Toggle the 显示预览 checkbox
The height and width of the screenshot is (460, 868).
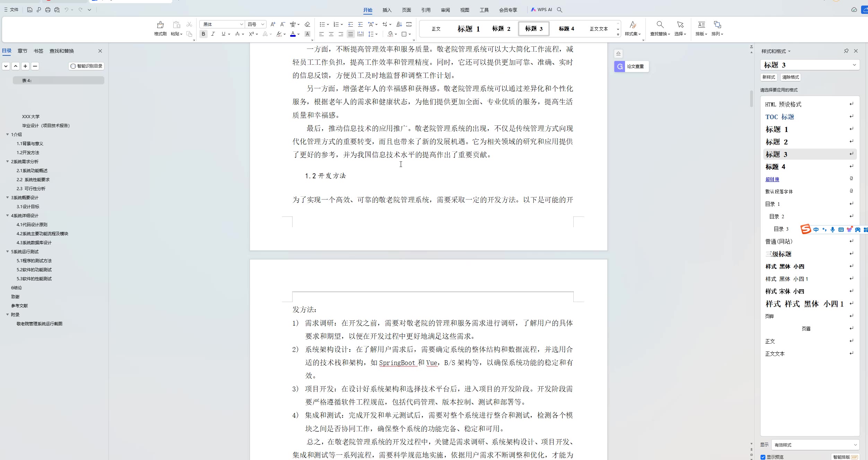click(x=763, y=457)
